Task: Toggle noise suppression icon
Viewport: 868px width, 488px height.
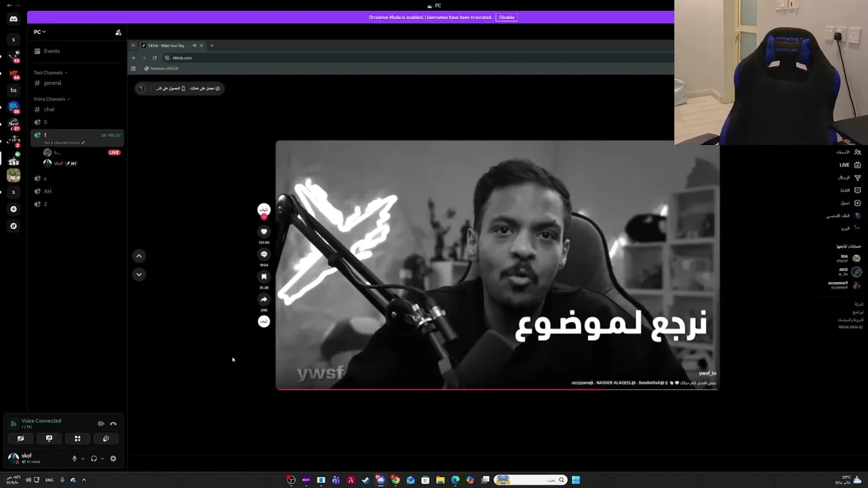Action: coord(101,424)
